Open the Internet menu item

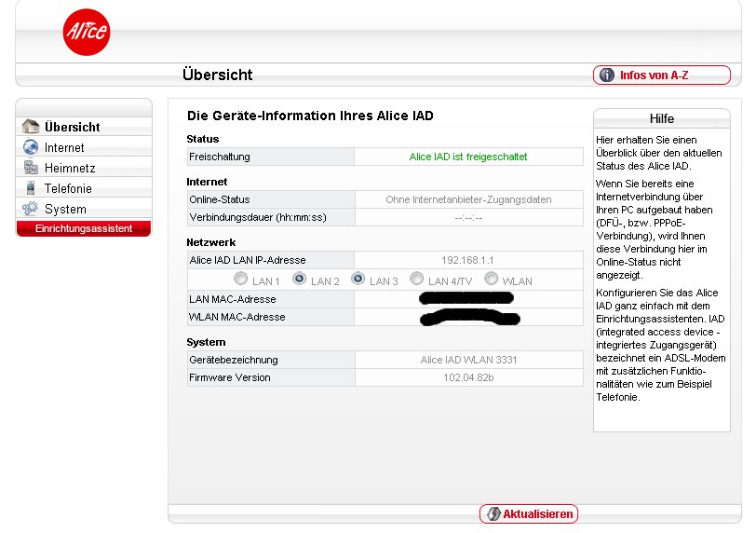click(x=64, y=147)
